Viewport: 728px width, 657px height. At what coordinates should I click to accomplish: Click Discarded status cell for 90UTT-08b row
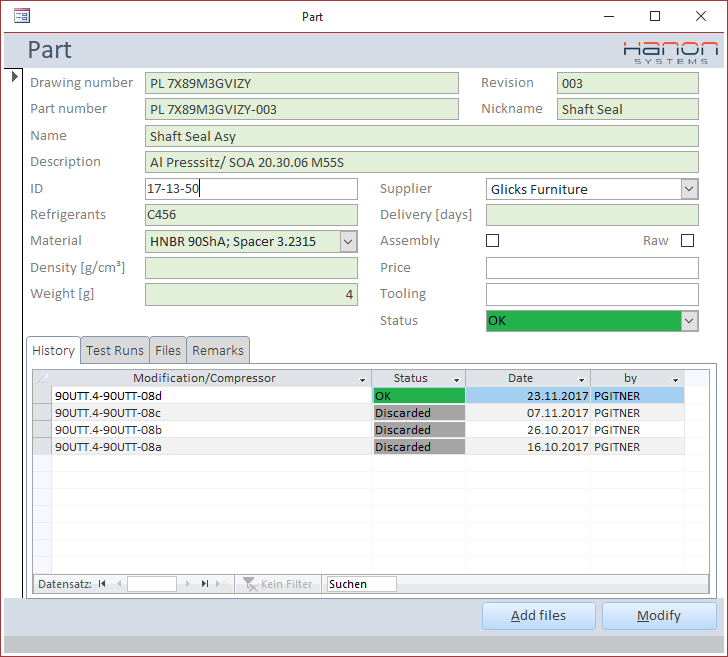coord(419,429)
